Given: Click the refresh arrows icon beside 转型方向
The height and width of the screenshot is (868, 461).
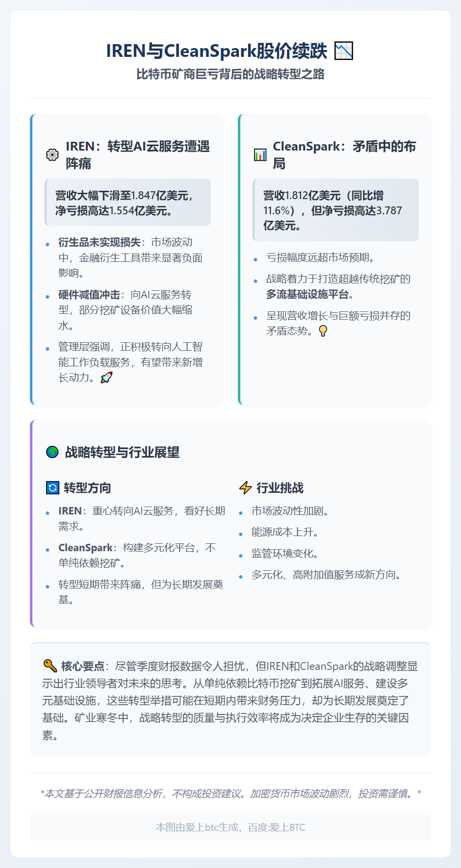Looking at the screenshot, I should click(x=52, y=488).
